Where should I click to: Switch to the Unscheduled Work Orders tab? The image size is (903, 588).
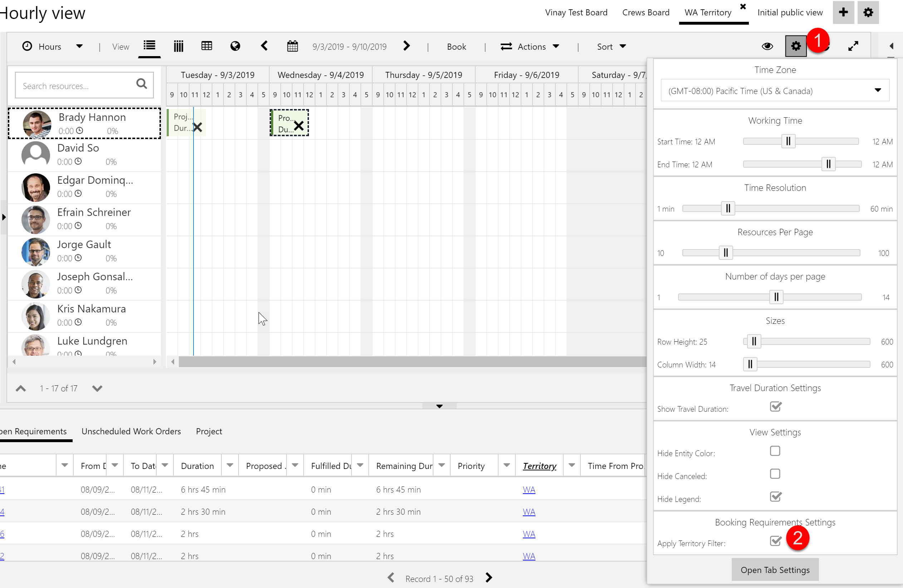(x=131, y=431)
